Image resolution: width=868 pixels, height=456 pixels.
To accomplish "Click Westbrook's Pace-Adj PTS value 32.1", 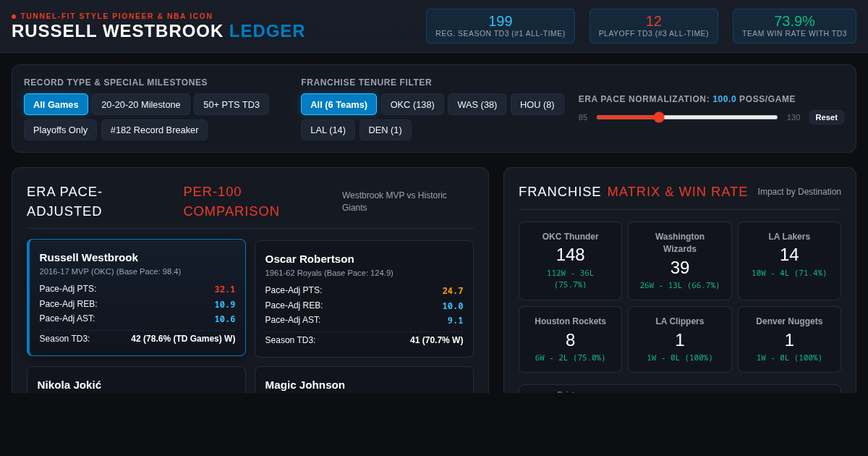I will [x=225, y=290].
